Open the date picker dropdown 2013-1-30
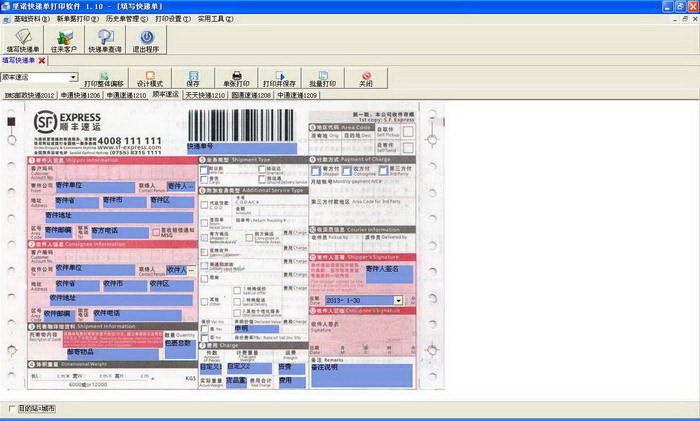Screen dimensions: 700x421 click(x=398, y=300)
